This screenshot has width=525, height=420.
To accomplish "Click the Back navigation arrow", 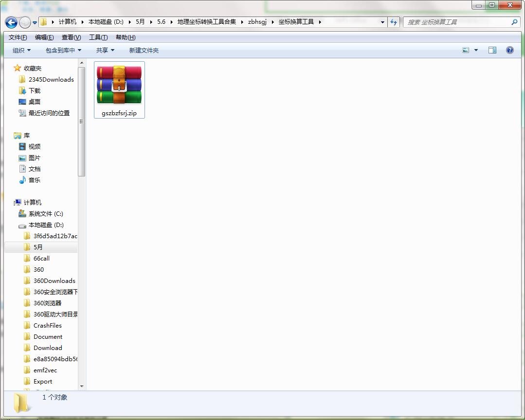I will [11, 22].
